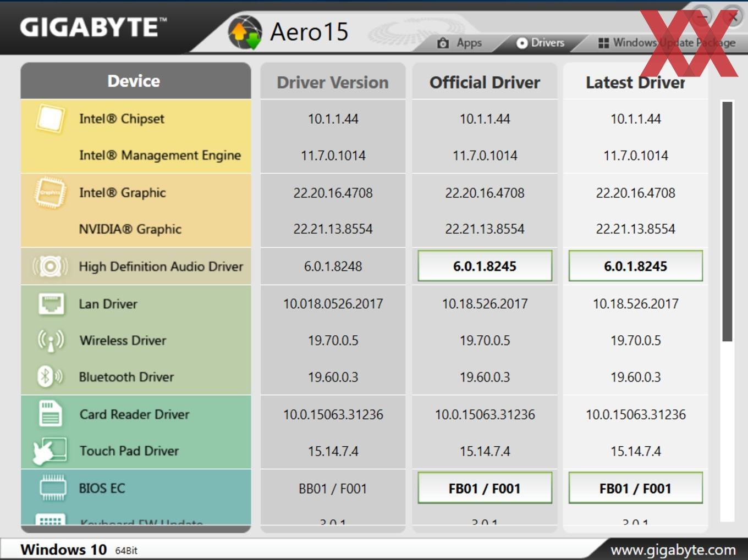This screenshot has width=748, height=560.
Task: Install official audio driver 6.0.1.8245
Action: pyautogui.click(x=485, y=266)
